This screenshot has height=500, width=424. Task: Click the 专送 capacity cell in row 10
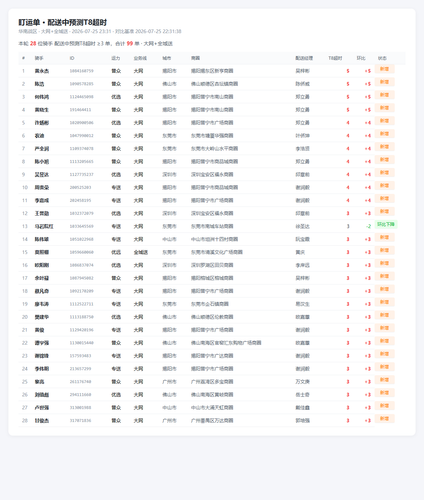(116, 188)
